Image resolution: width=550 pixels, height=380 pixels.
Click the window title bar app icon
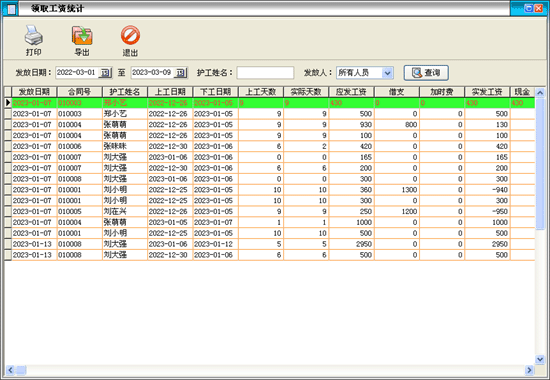[10, 8]
